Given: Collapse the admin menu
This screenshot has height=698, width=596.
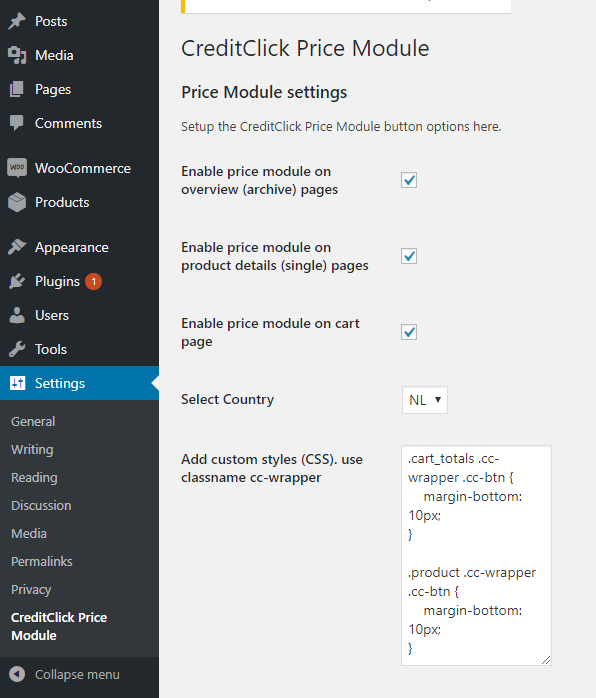Looking at the screenshot, I should pyautogui.click(x=65, y=674).
